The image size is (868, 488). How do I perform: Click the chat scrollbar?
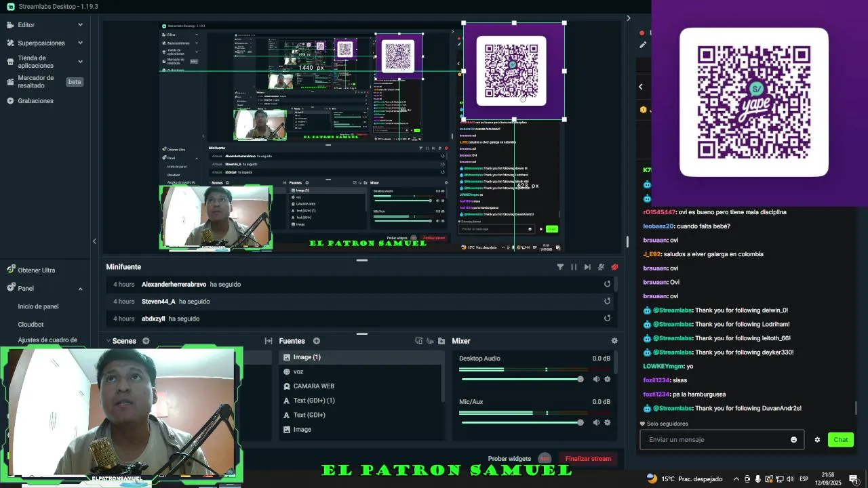[x=856, y=408]
